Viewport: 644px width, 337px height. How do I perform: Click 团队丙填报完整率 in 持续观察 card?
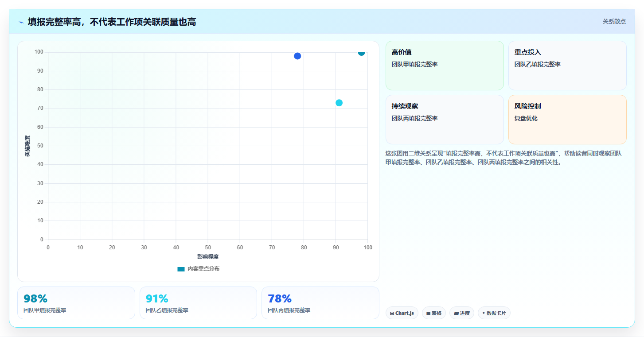(415, 118)
